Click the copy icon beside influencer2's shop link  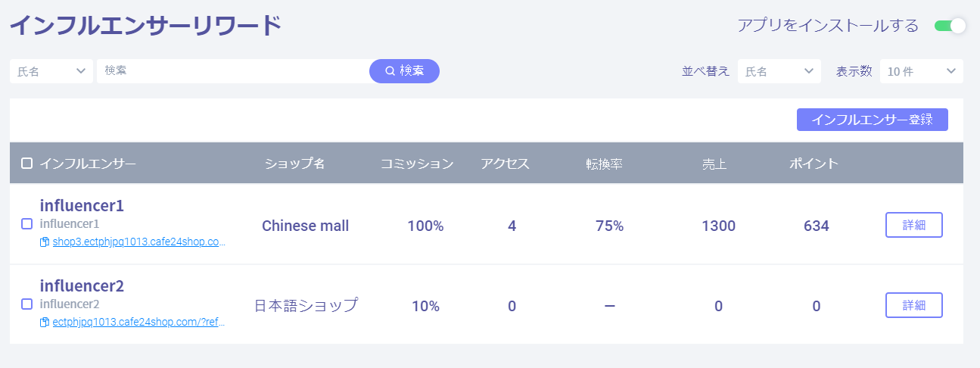(45, 323)
